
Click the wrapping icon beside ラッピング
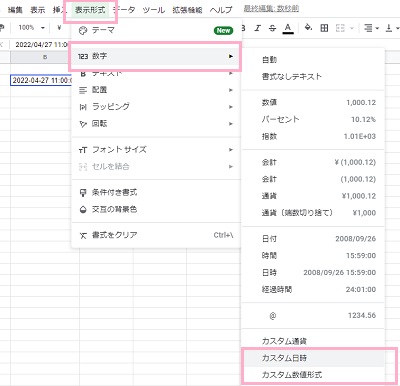(83, 107)
